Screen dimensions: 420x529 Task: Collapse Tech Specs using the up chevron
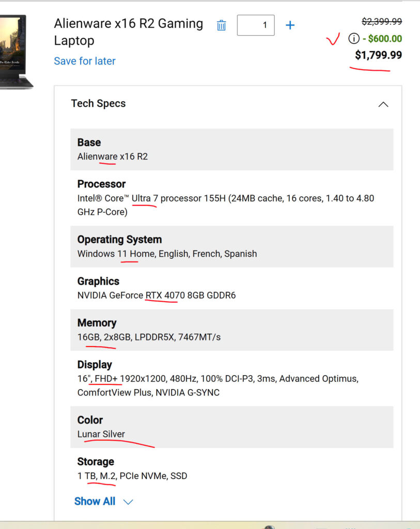pos(383,104)
